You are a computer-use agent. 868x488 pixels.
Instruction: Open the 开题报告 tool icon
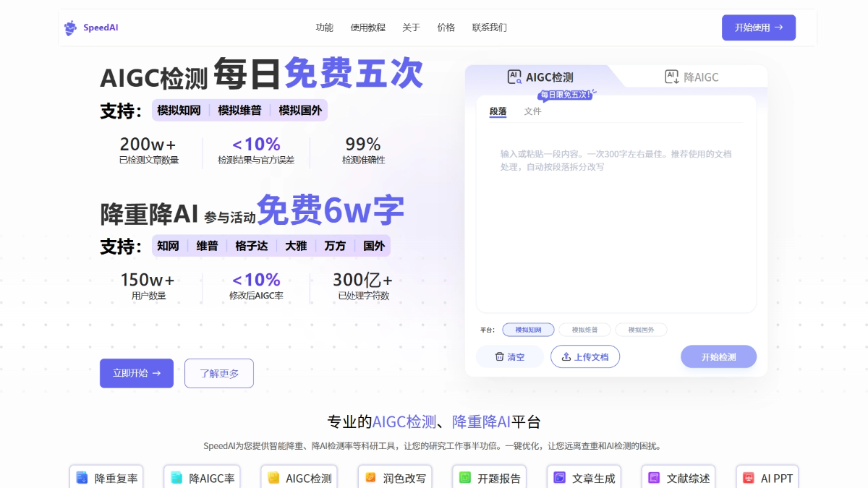465,478
